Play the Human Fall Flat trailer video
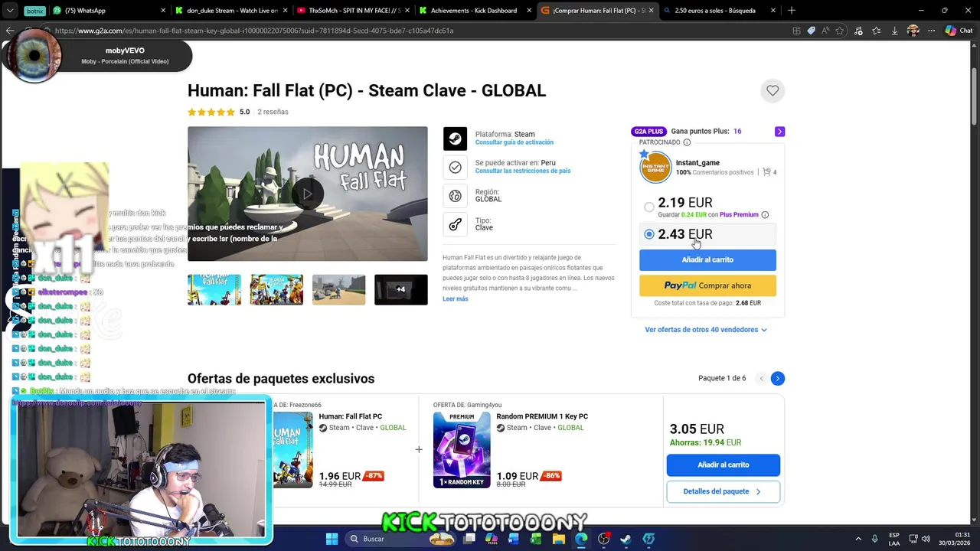Image resolution: width=980 pixels, height=551 pixels. point(307,194)
